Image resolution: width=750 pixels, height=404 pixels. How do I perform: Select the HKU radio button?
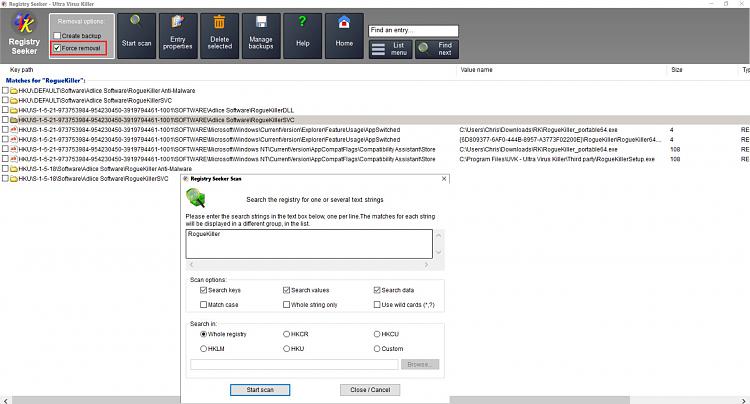tap(287, 349)
